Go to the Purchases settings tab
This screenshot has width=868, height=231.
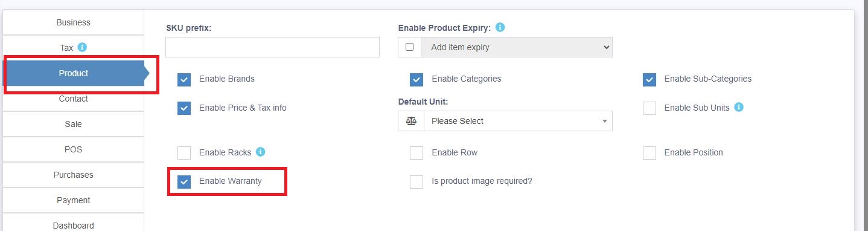click(74, 175)
